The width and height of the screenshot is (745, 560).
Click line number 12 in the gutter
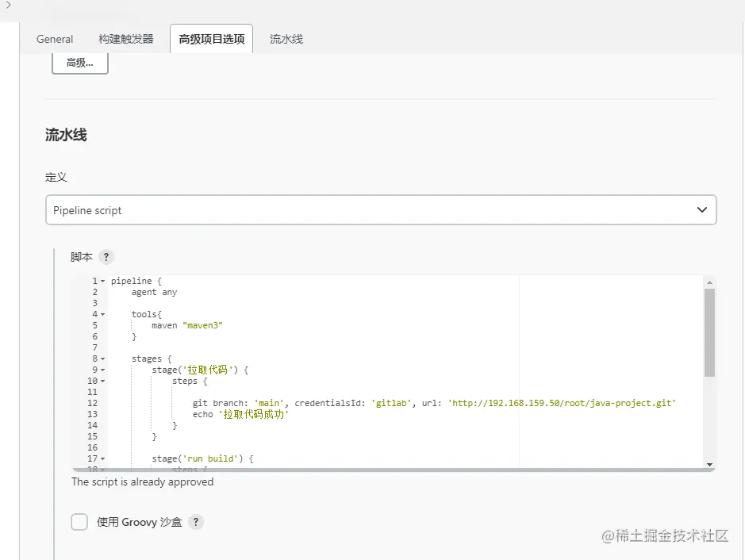pos(92,403)
